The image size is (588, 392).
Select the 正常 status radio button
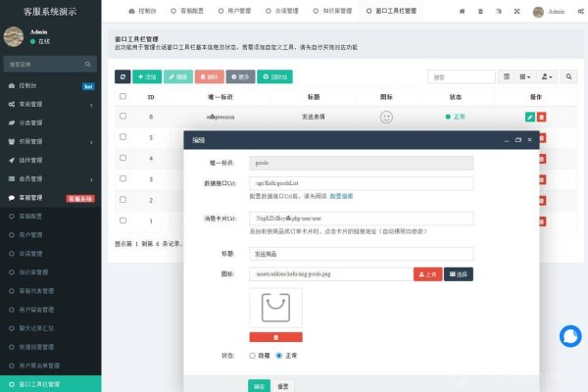point(279,356)
